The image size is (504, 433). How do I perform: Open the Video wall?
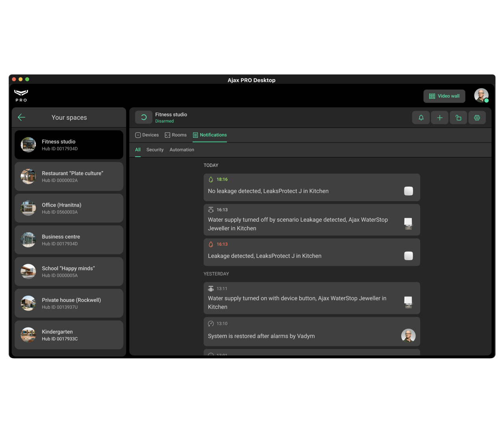tap(444, 96)
